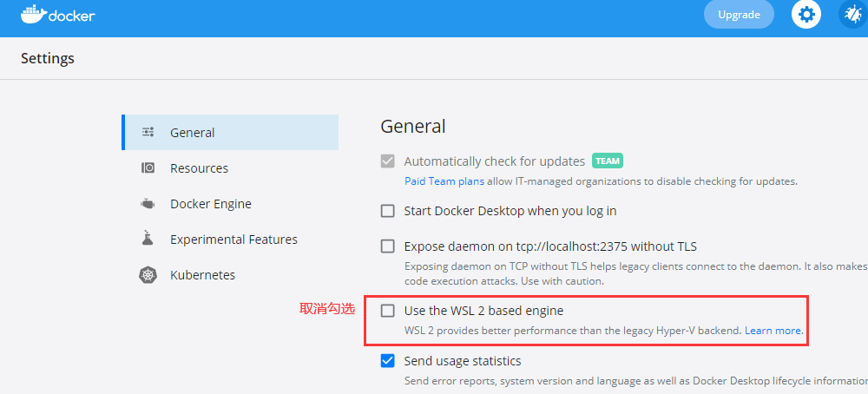Screen dimensions: 868x394
Task: Open the Resources settings section
Action: coord(230,167)
